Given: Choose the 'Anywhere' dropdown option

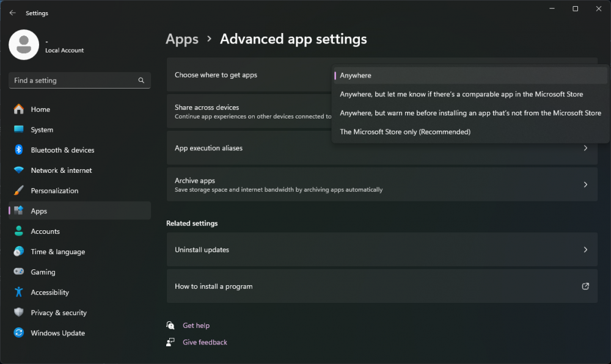Looking at the screenshot, I should 356,76.
